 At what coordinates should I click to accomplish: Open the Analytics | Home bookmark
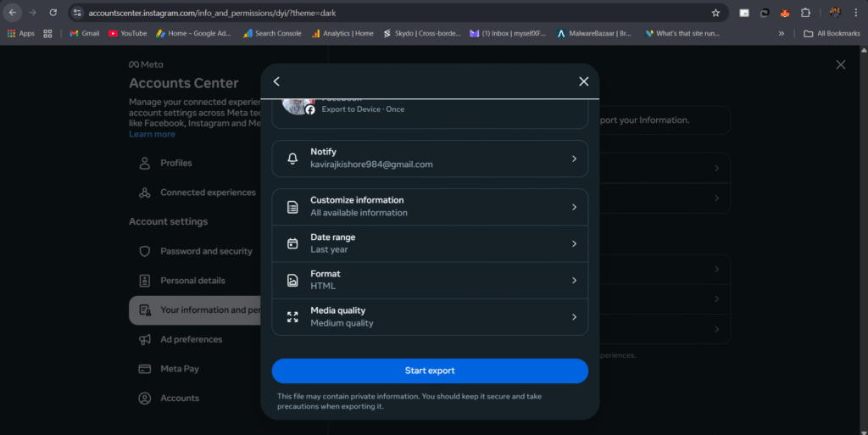pyautogui.click(x=342, y=33)
